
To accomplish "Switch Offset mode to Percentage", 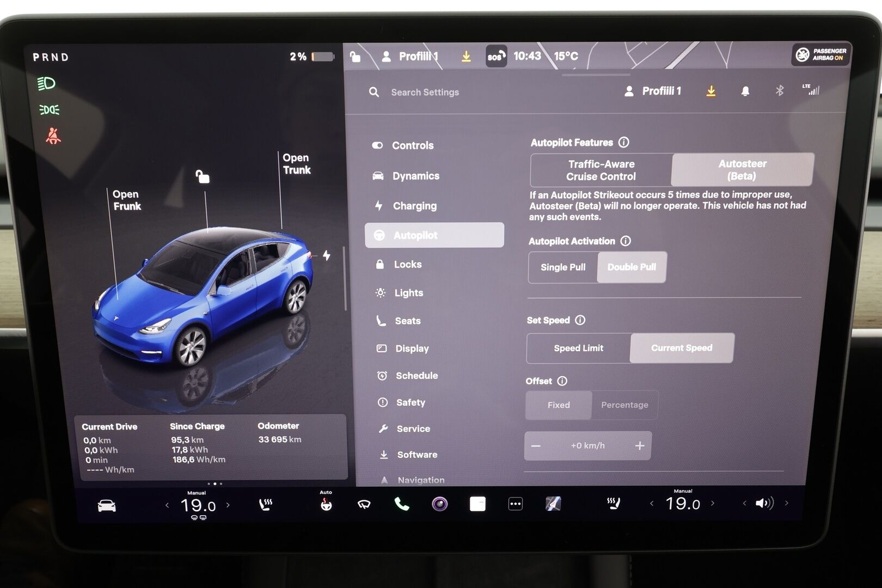I will (x=624, y=405).
